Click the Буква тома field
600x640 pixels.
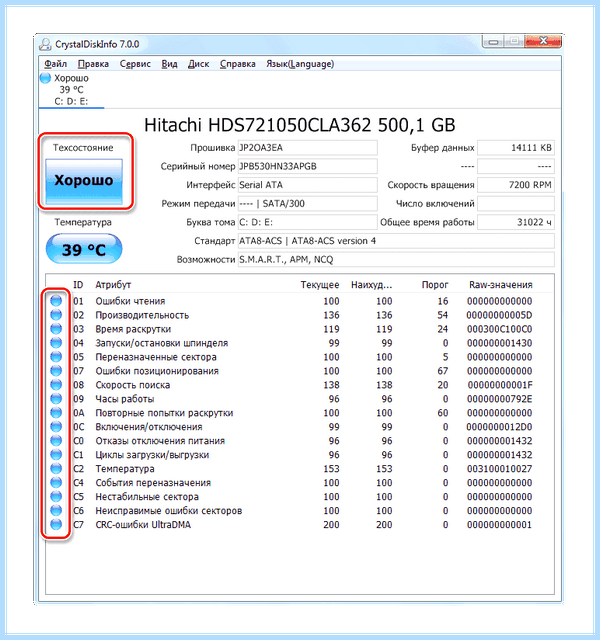click(308, 222)
